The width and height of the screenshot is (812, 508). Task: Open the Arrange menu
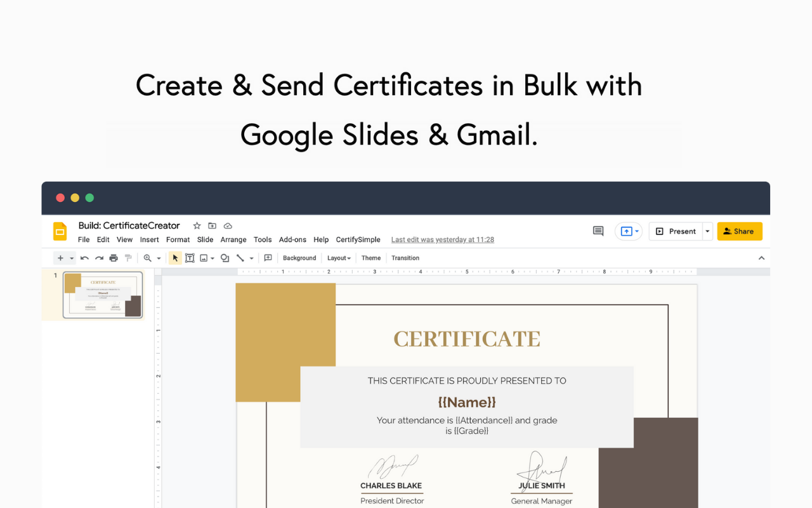pos(233,239)
